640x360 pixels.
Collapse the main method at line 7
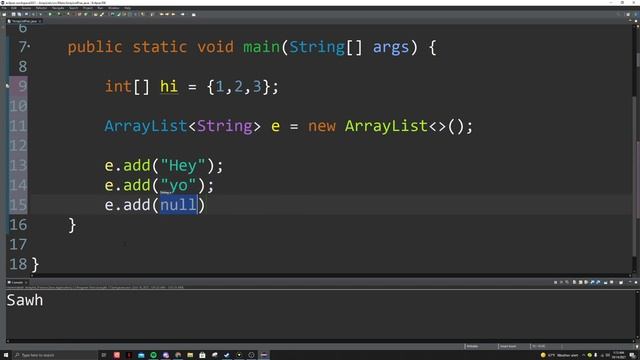(x=29, y=46)
